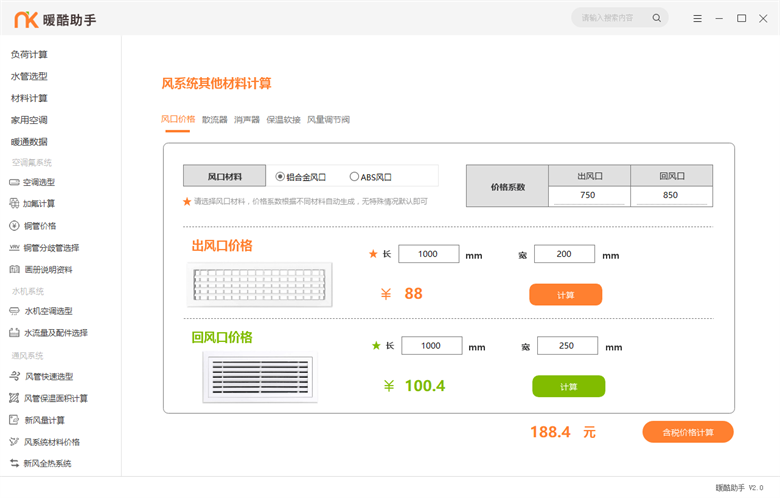Click the 新风量计算 icon
This screenshot has width=780, height=498.
coord(14,420)
